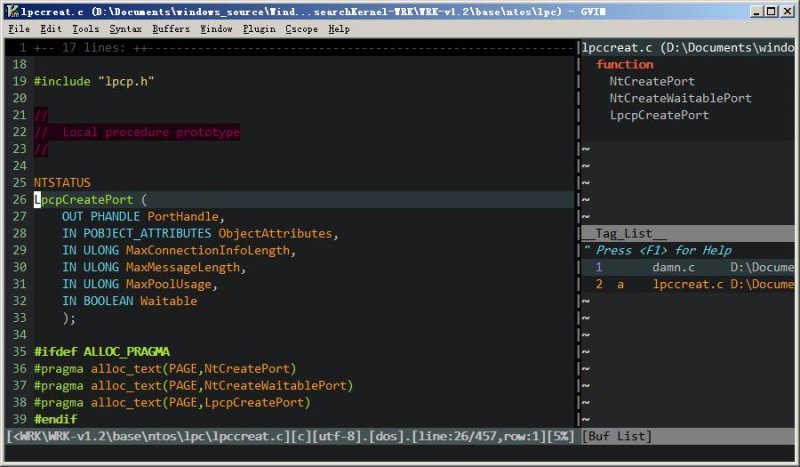Click LpcpCreatePort in the pragma on line 38

click(x=254, y=402)
